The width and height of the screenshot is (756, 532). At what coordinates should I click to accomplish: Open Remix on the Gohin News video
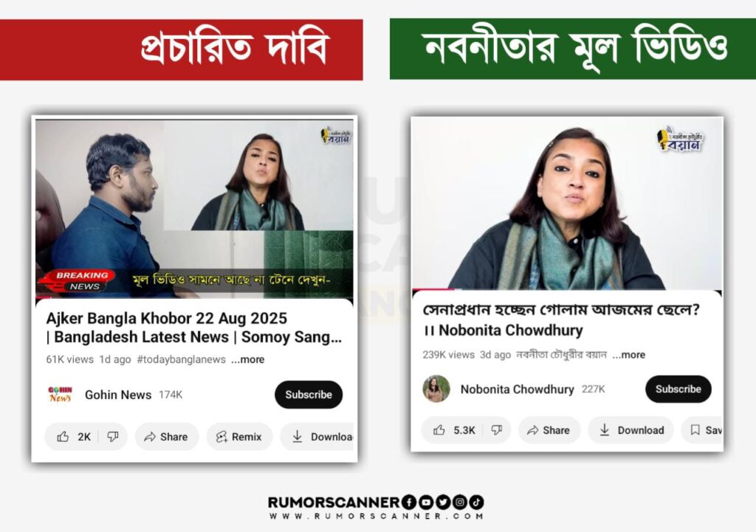239,437
